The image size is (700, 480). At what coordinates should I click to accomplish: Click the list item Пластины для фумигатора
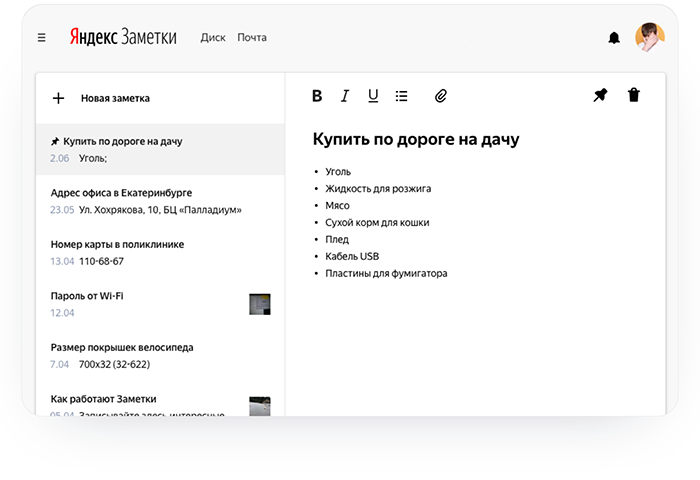coord(386,273)
